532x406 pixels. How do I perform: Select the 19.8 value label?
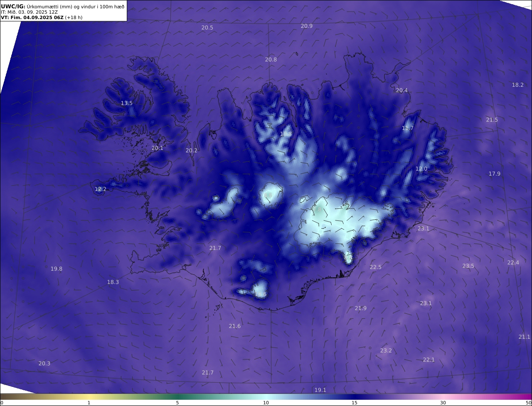[57, 269]
